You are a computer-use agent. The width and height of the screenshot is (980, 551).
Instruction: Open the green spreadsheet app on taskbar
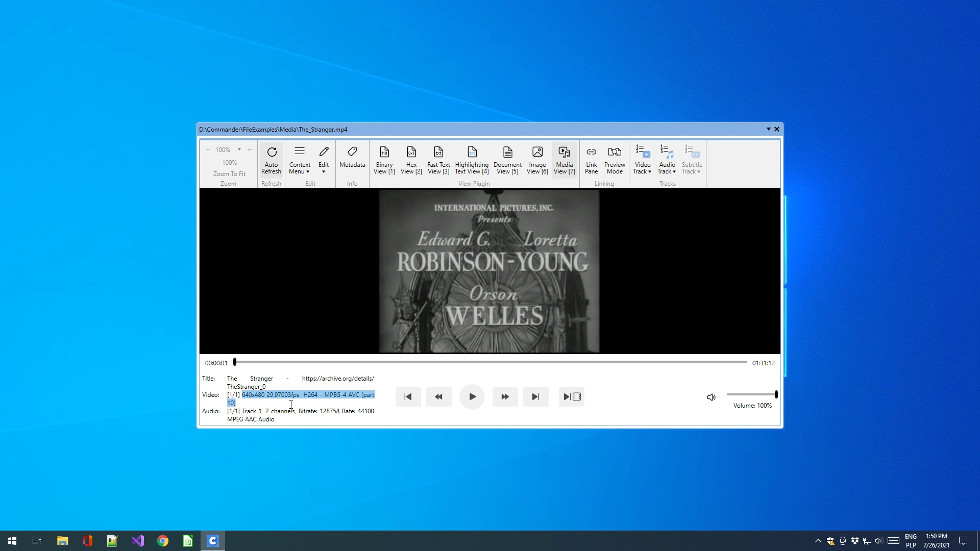187,541
